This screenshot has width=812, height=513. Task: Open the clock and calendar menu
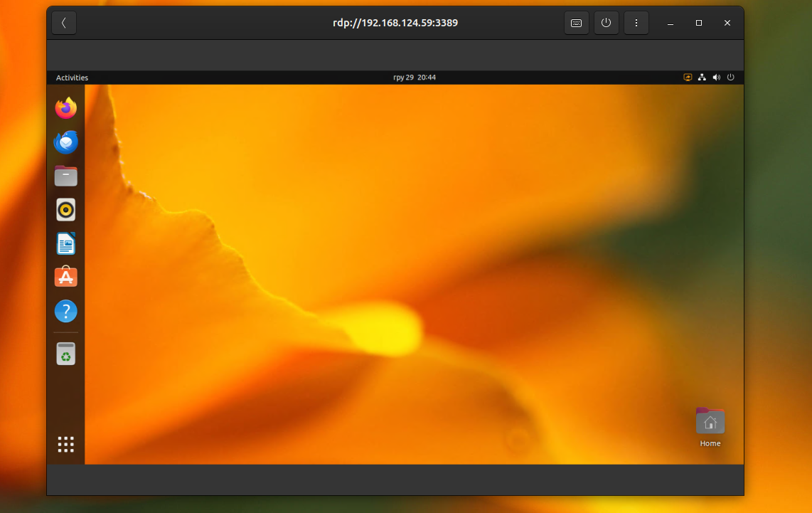415,78
